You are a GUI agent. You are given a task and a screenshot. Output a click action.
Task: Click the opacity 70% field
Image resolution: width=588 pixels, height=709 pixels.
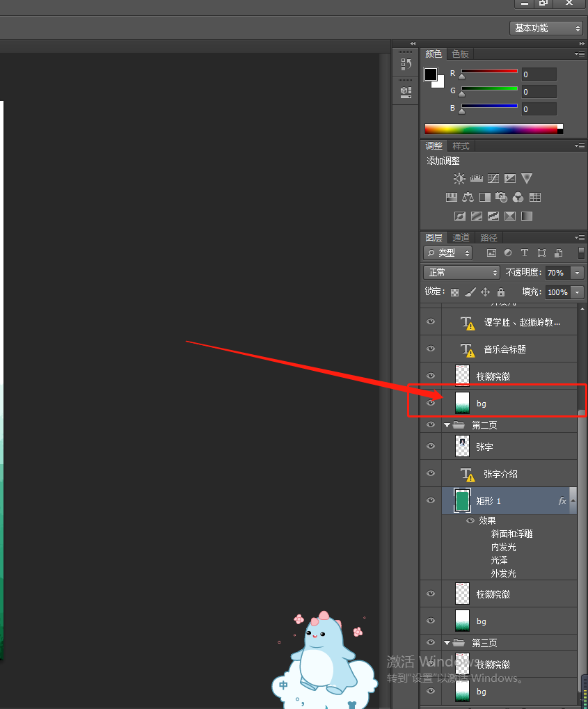pos(557,273)
